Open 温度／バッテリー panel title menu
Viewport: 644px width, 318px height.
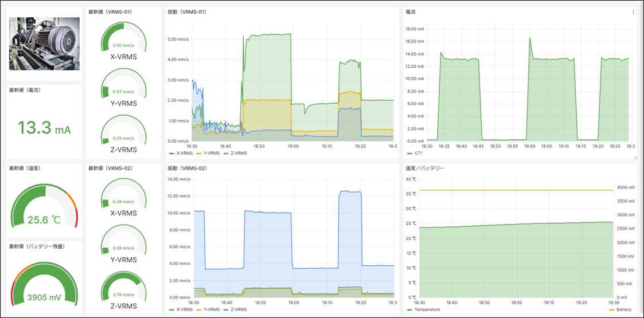click(x=425, y=168)
